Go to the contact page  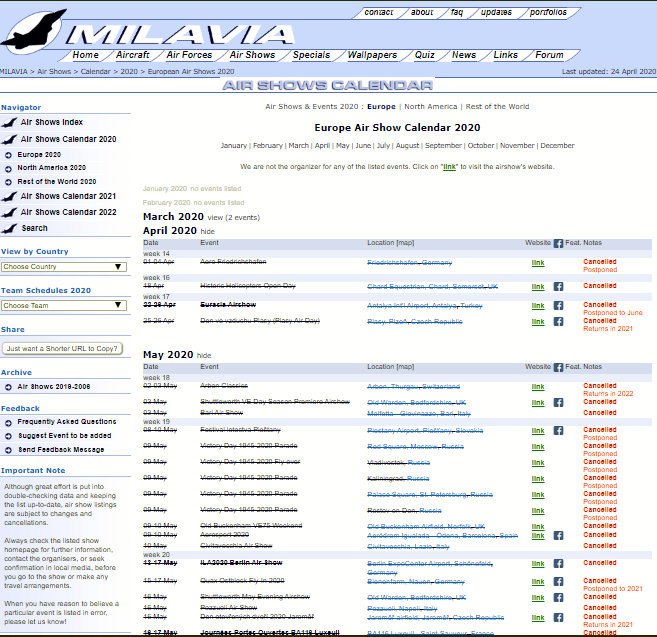click(379, 12)
